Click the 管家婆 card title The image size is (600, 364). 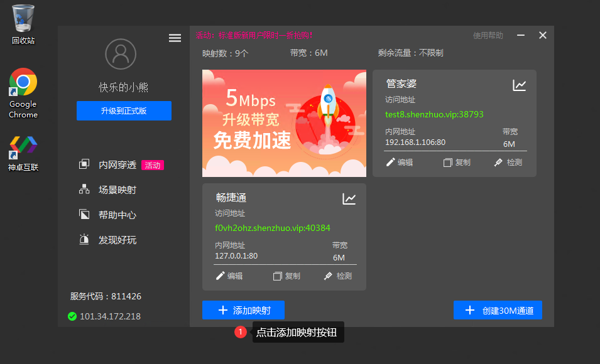tap(401, 83)
